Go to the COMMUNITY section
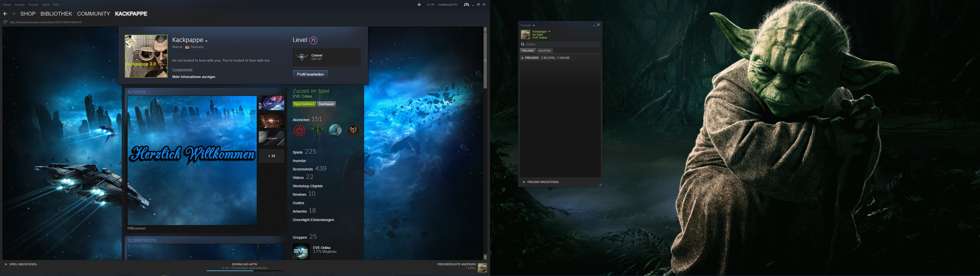Image resolution: width=980 pixels, height=276 pixels. (x=93, y=14)
